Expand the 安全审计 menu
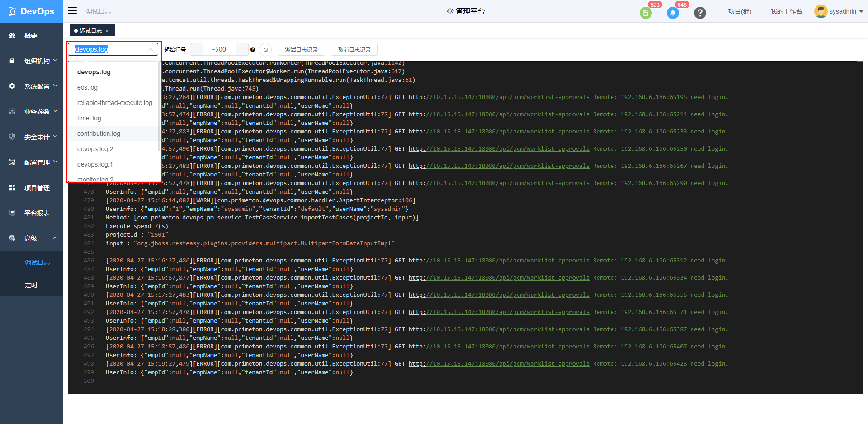 click(x=55, y=136)
